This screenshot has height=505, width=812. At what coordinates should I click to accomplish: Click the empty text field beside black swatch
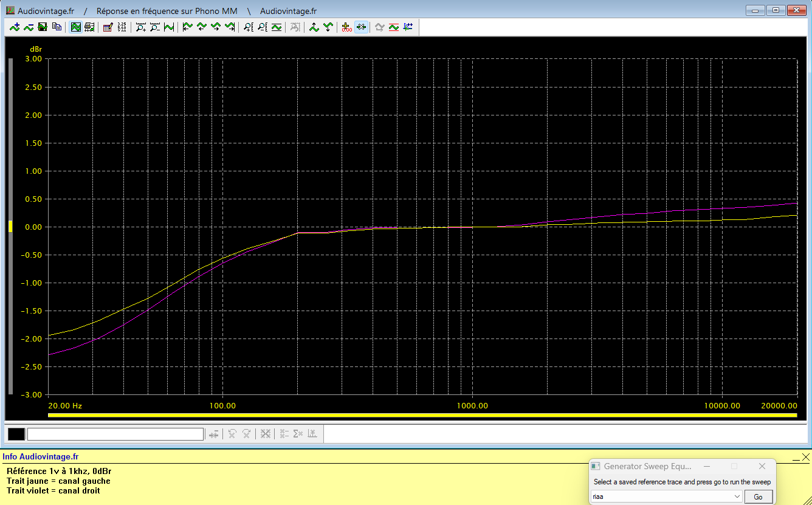115,434
